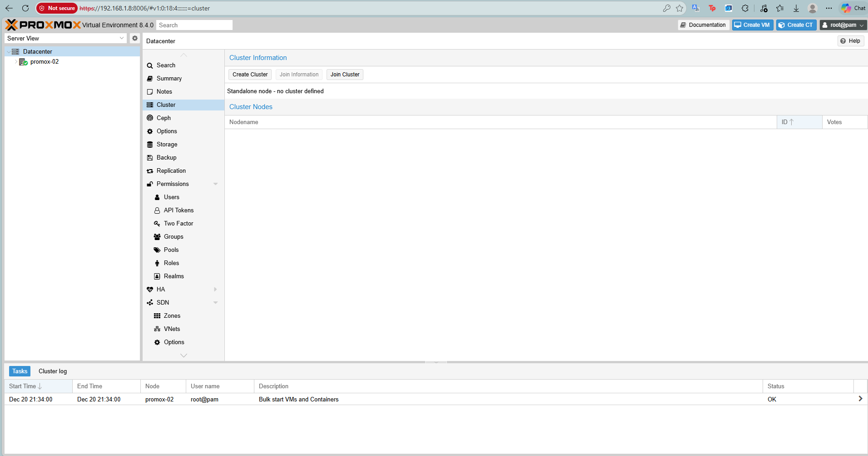Open the root@pam user menu
Screen dimensions: 868x456
(x=843, y=25)
